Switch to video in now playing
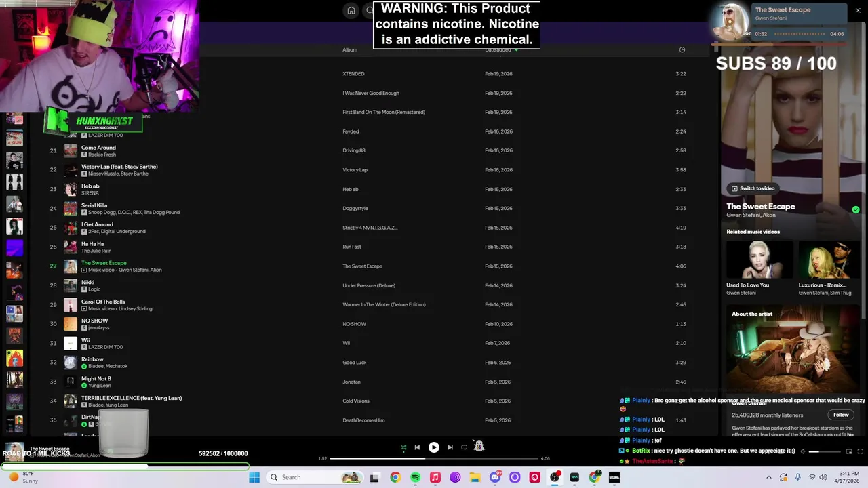The image size is (868, 488). pyautogui.click(x=753, y=188)
